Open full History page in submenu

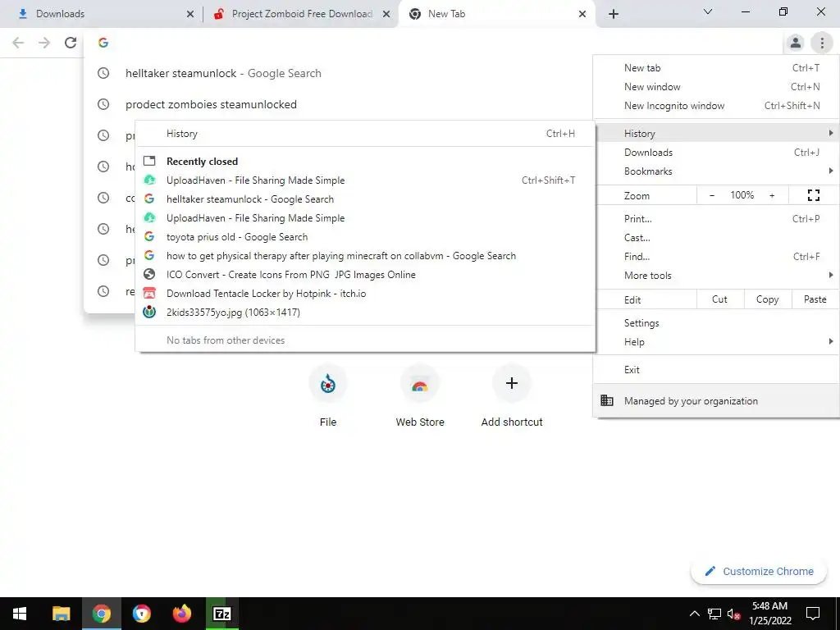click(x=365, y=134)
